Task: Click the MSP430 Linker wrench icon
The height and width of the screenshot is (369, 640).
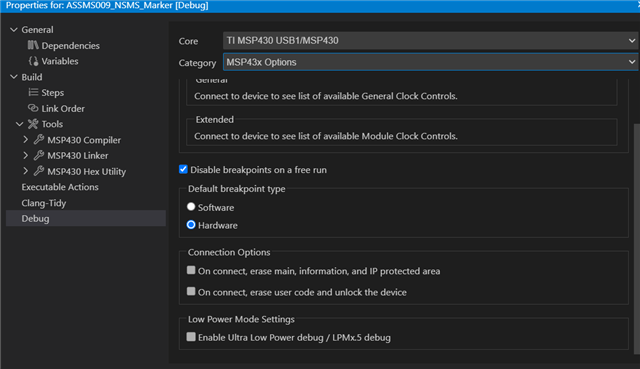Action: coord(39,155)
